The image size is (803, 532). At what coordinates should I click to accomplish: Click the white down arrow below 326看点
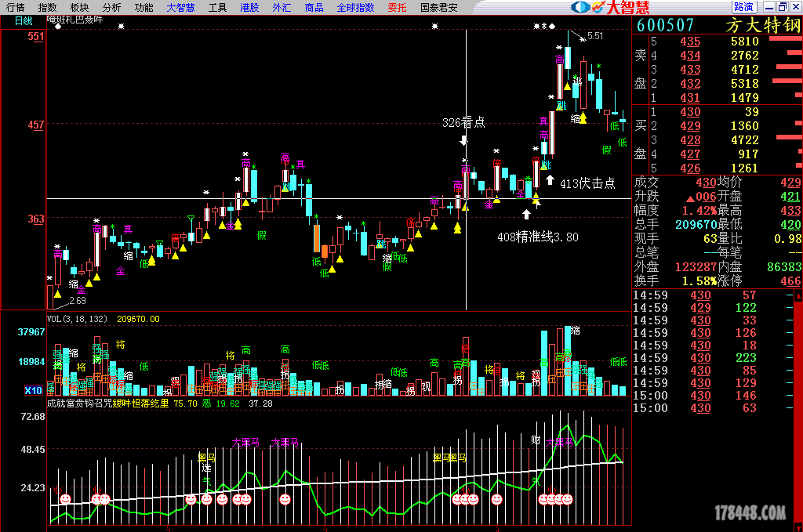click(464, 140)
